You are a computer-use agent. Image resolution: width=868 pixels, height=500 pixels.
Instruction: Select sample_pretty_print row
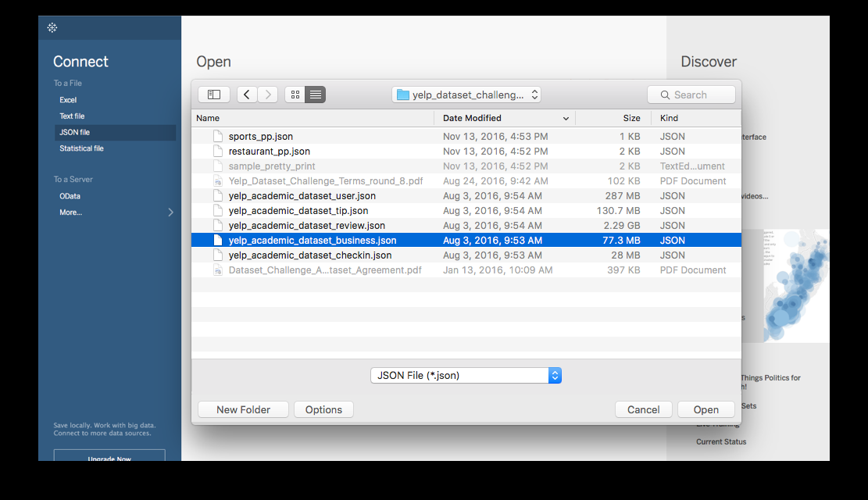click(466, 166)
